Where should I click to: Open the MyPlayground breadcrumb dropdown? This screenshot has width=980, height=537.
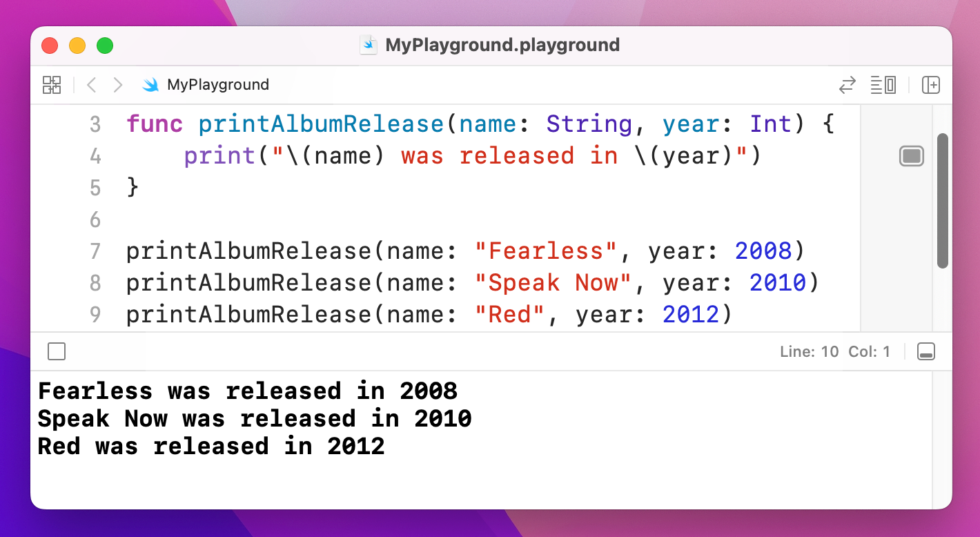pyautogui.click(x=219, y=84)
